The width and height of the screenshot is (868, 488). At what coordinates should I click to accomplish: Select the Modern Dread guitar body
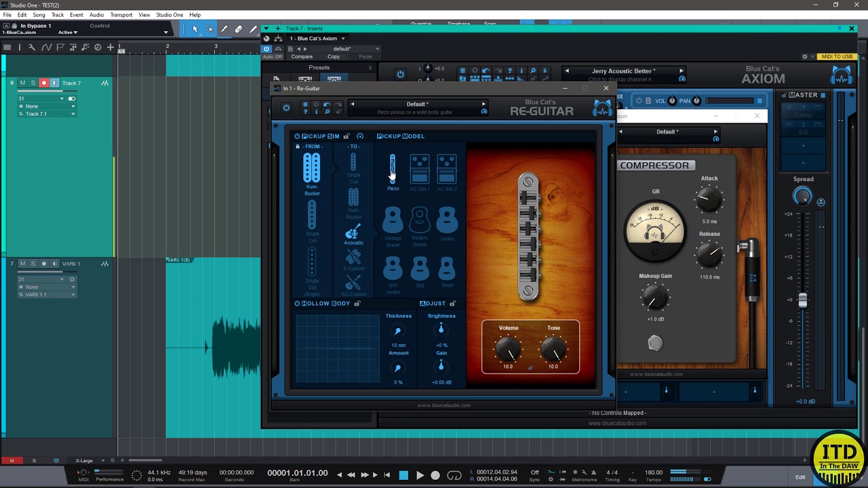pyautogui.click(x=420, y=226)
